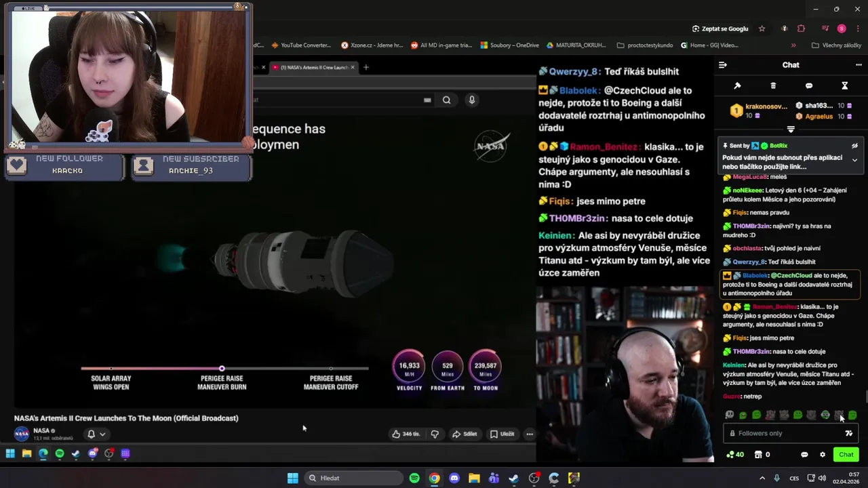
Task: Open notification bell dropdown for NASA
Action: tap(96, 434)
